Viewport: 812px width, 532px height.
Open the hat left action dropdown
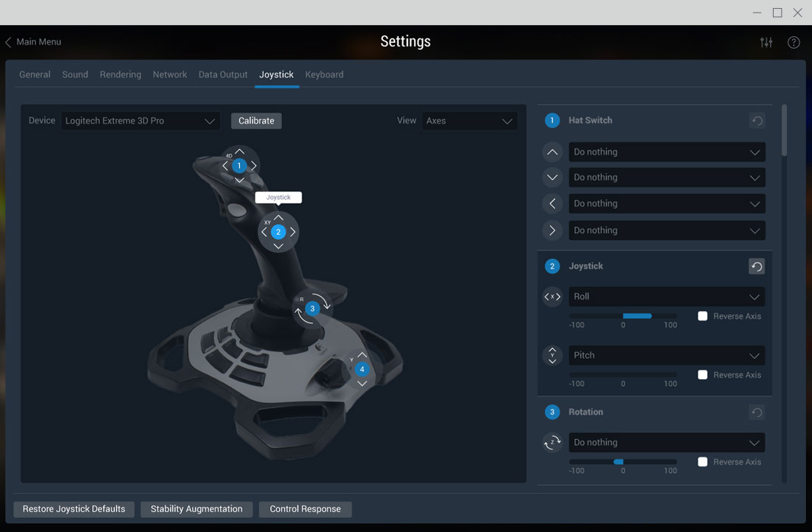coord(667,204)
